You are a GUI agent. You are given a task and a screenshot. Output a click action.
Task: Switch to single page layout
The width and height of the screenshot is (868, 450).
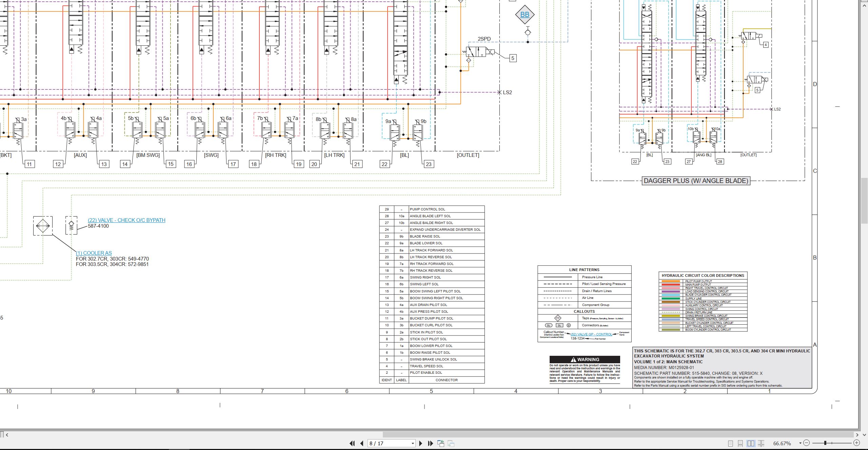tap(730, 443)
